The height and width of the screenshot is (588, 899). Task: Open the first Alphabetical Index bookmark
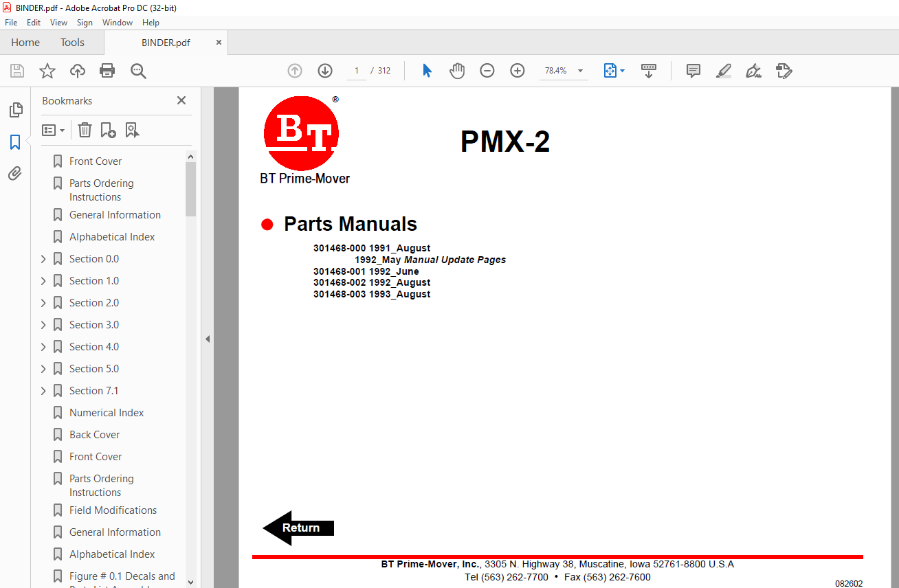112,237
